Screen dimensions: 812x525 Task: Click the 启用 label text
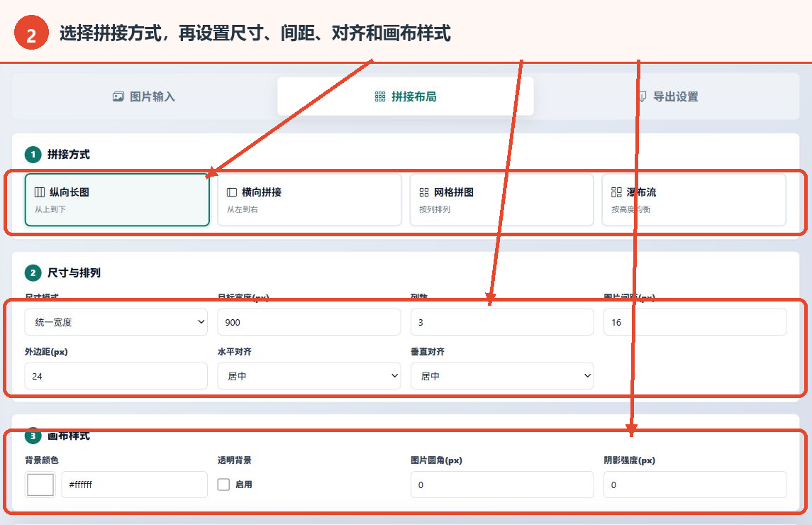coord(243,485)
